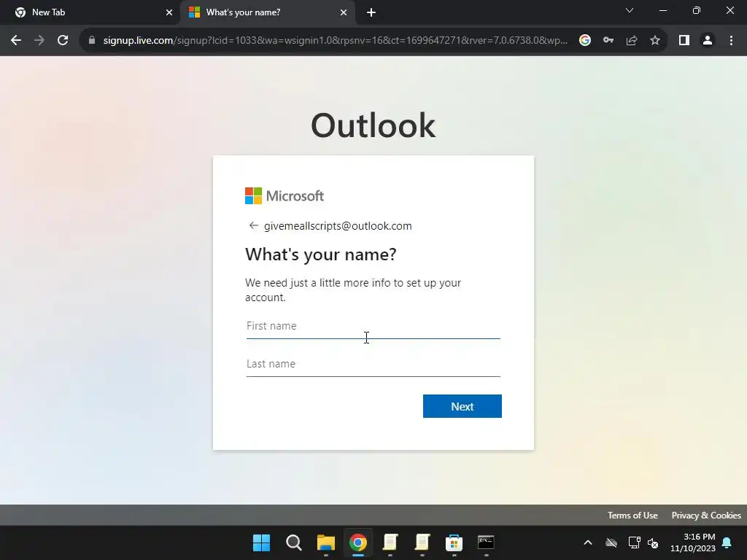The height and width of the screenshot is (560, 747).
Task: Open Terms of Use link
Action: point(632,516)
